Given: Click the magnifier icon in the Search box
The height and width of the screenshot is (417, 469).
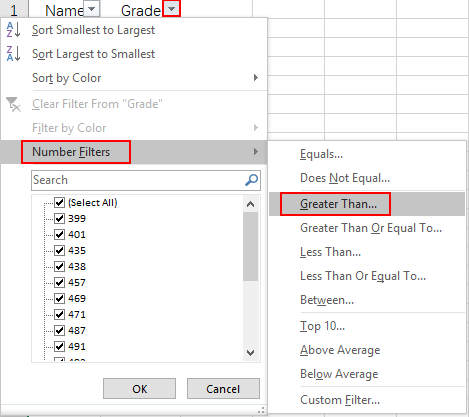Looking at the screenshot, I should click(x=251, y=180).
